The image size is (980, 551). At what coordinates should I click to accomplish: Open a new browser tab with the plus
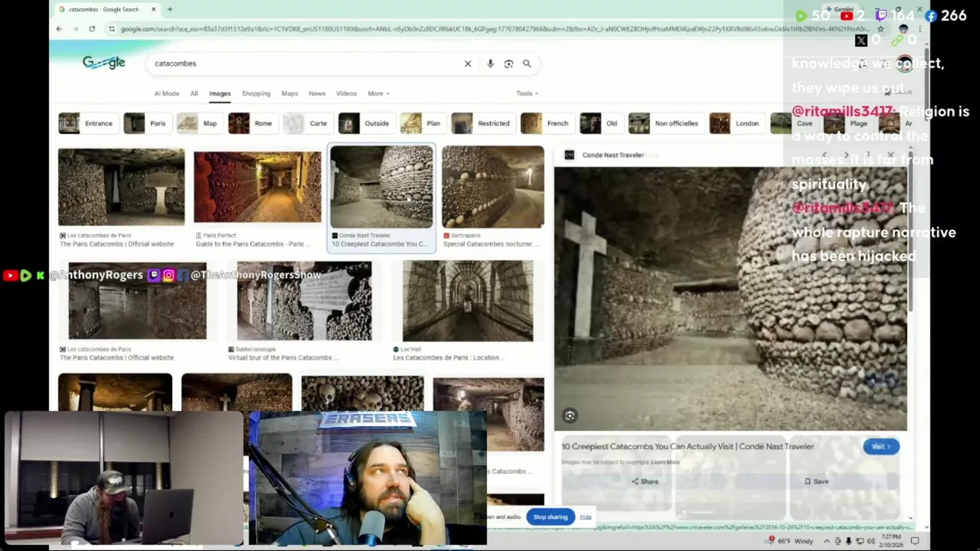[169, 9]
